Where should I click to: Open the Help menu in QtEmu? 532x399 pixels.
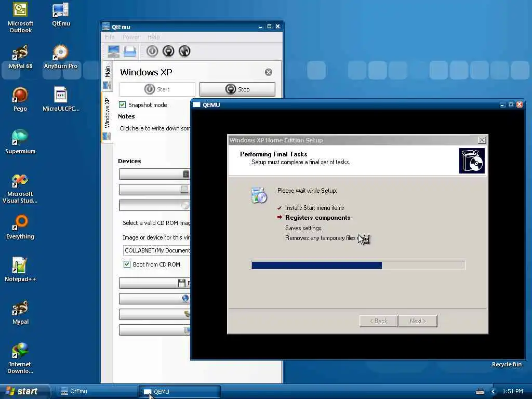tap(153, 37)
